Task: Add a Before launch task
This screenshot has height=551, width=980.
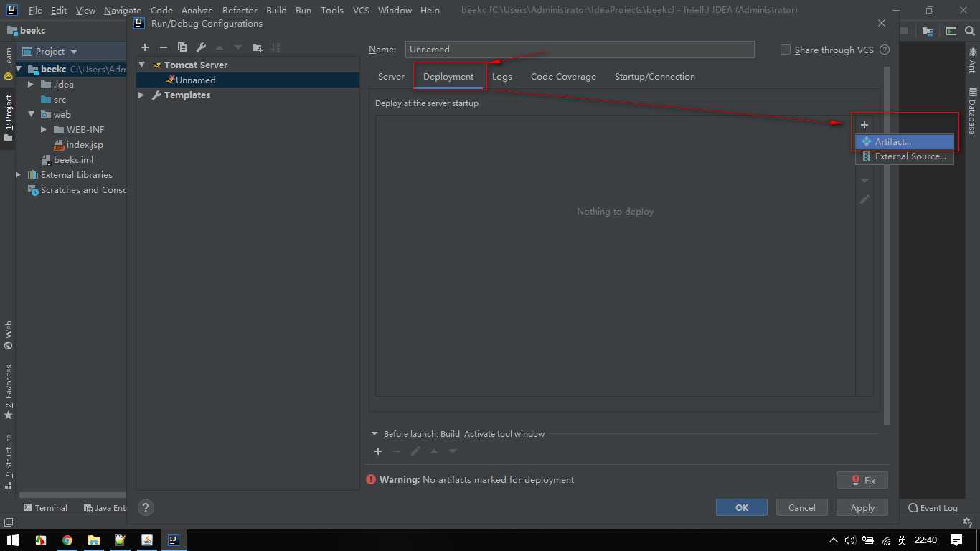Action: click(378, 451)
